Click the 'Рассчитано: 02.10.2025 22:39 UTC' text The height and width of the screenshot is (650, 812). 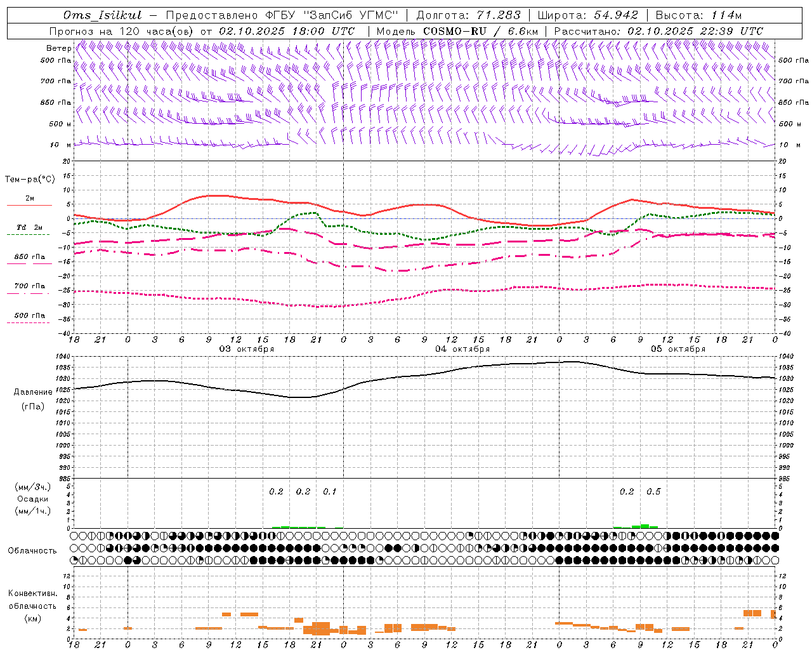(x=658, y=31)
